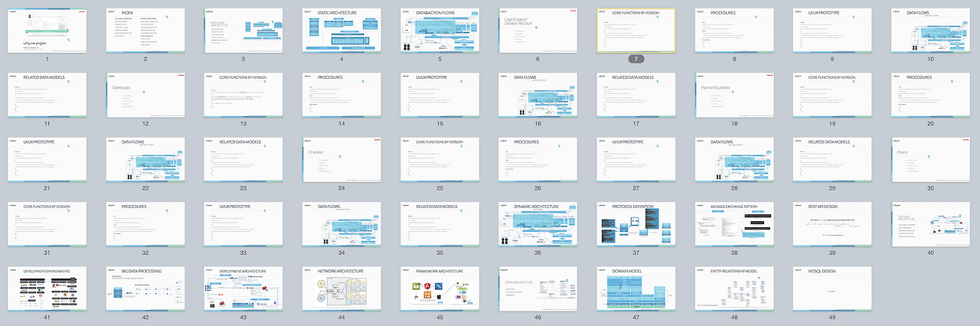The width and height of the screenshot is (980, 326).
Task: Click the ENTITY RELATIONSHIP MODEL slide
Action: [734, 289]
